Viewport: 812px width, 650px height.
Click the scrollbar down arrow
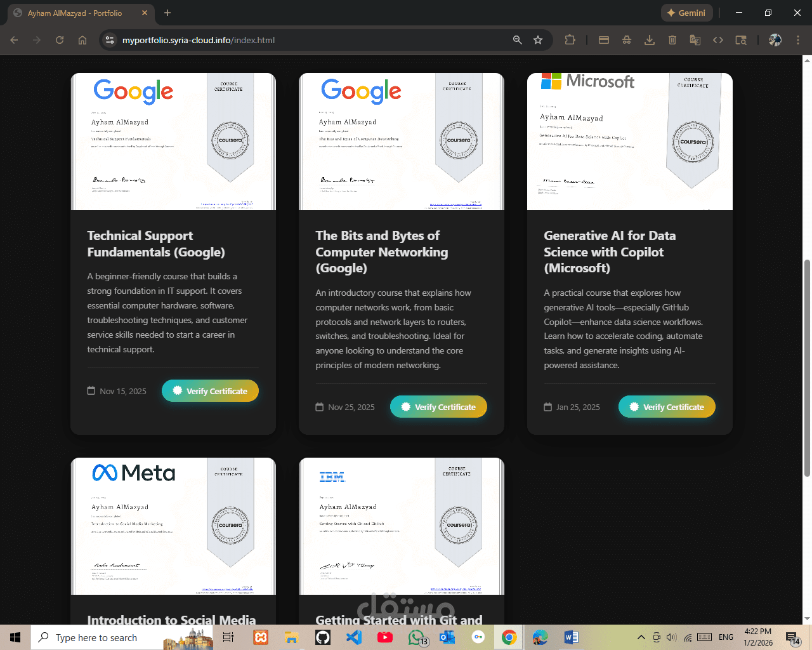807,619
